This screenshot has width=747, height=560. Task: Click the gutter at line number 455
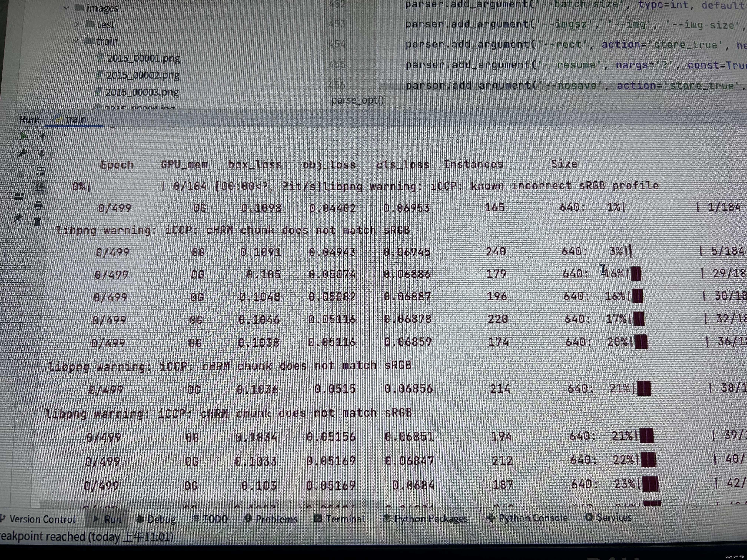337,64
